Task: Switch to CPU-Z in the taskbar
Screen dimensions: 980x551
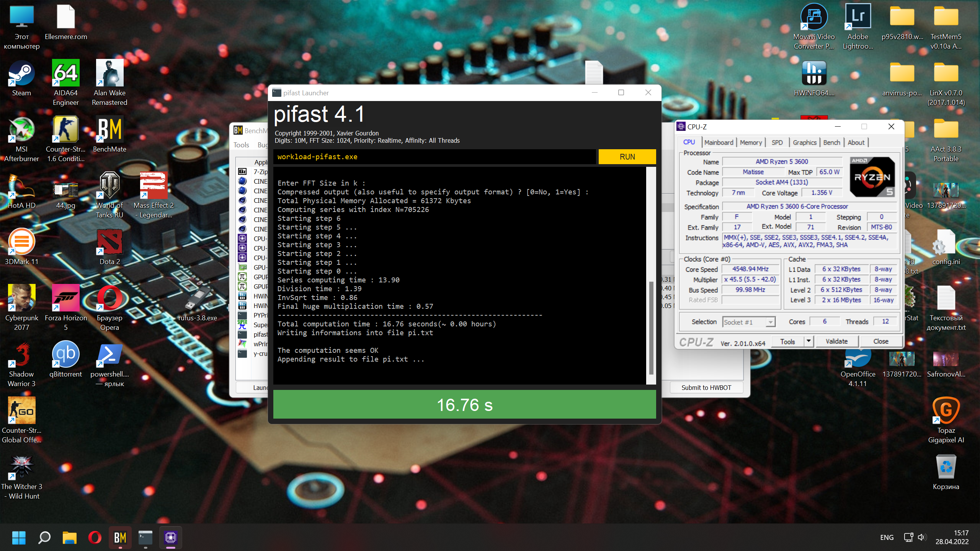Action: 171,538
